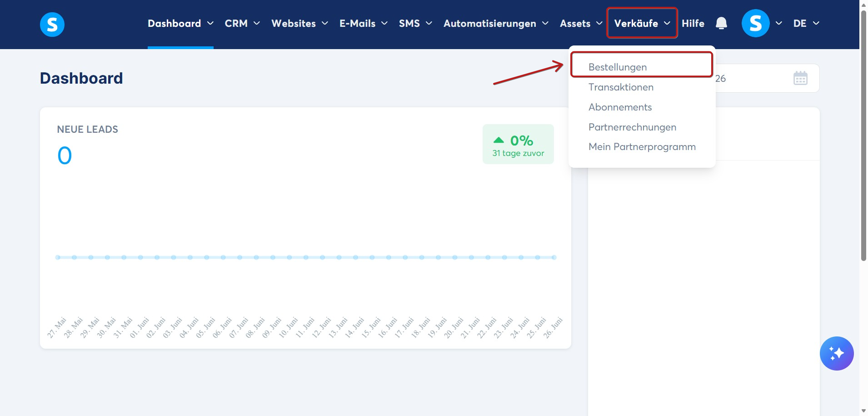868x416 pixels.
Task: Click the 27. Mai chart point
Action: (58, 257)
